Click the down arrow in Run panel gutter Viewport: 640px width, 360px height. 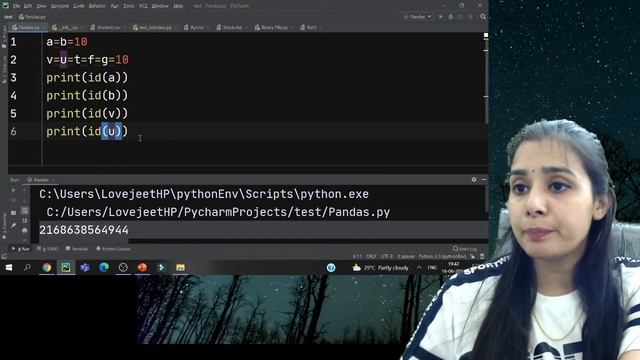(24, 200)
